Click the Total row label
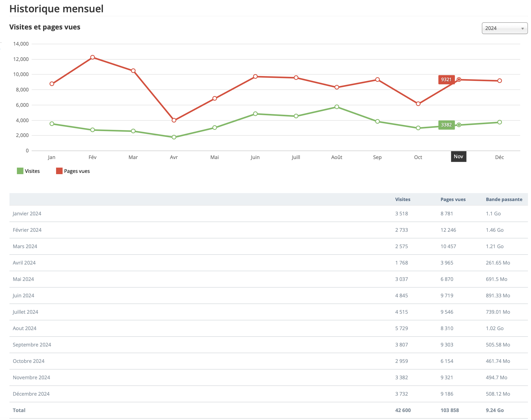The image size is (531, 420). 19,410
